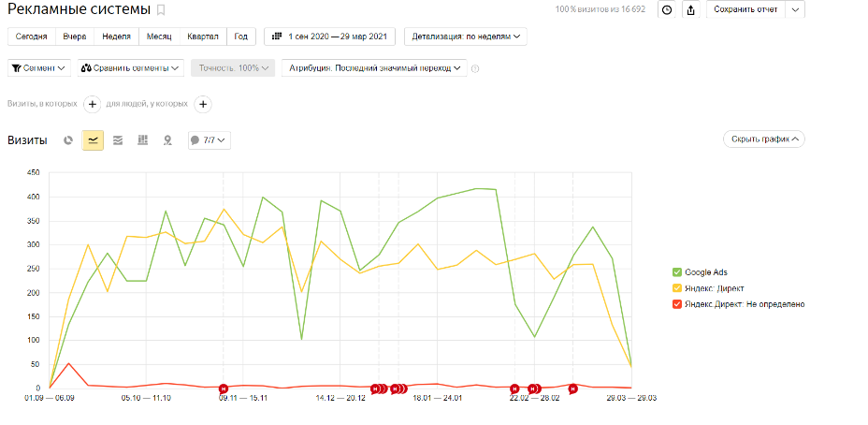Click the export share icon

[x=691, y=9]
